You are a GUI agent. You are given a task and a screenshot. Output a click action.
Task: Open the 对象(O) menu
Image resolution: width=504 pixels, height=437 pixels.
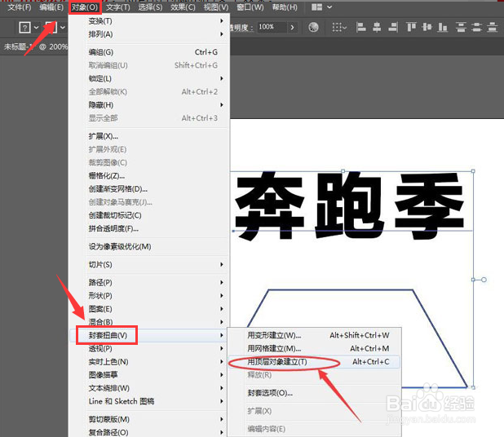(85, 7)
